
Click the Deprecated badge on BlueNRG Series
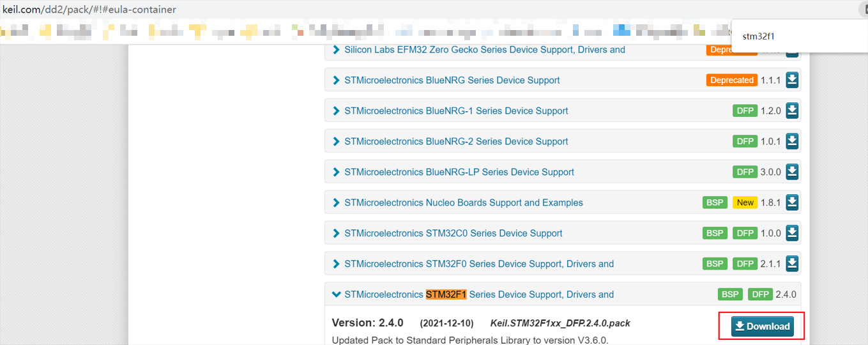coord(731,80)
